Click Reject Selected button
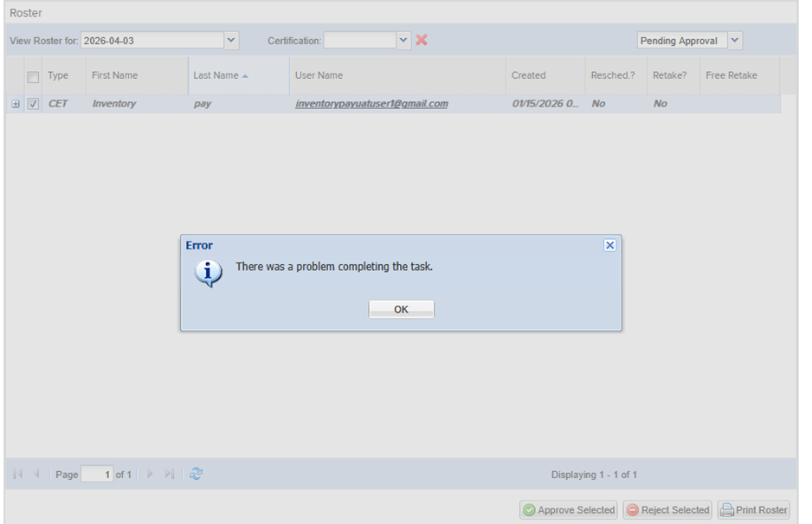Screen dimensions: 812x524 click(x=667, y=510)
